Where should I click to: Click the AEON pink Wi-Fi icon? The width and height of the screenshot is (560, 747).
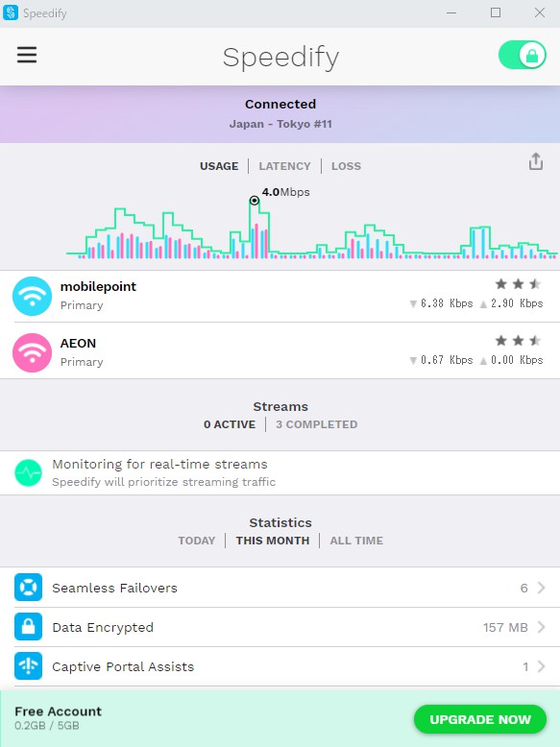point(32,352)
